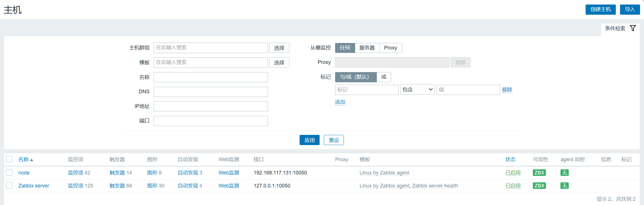Open node's Linux by Zabbix agent template
Image resolution: width=644 pixels, height=205 pixels.
tap(384, 173)
